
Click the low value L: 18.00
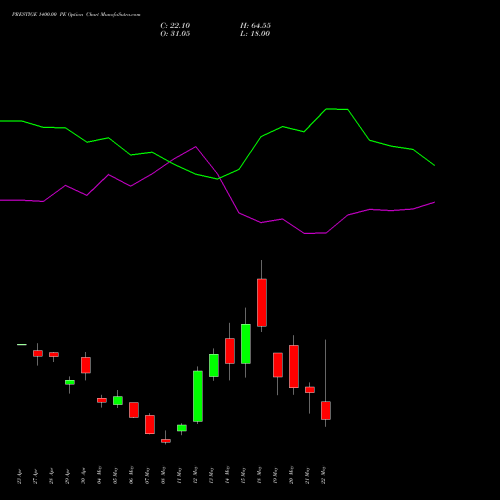coord(255,34)
